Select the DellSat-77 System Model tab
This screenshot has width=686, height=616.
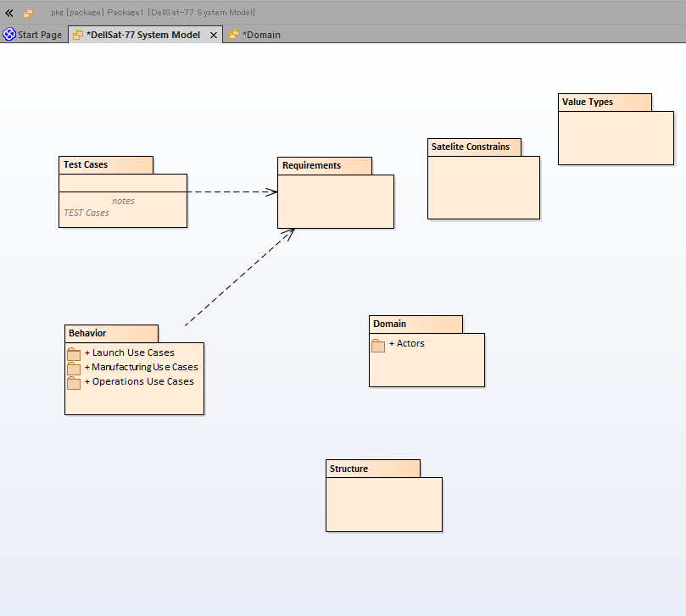tap(143, 35)
